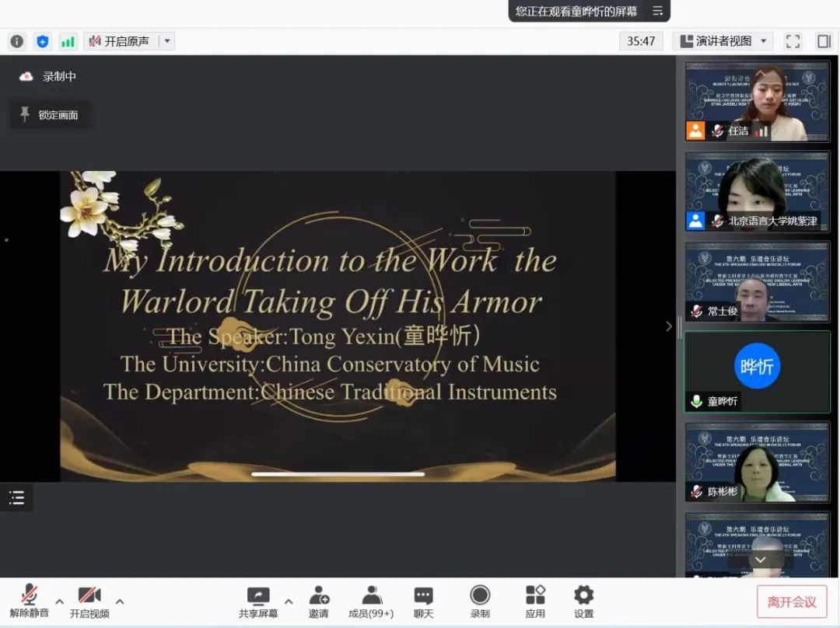This screenshot has height=628, width=840.
Task: Expand audio options arrow next to 解除静音
Action: point(59,602)
